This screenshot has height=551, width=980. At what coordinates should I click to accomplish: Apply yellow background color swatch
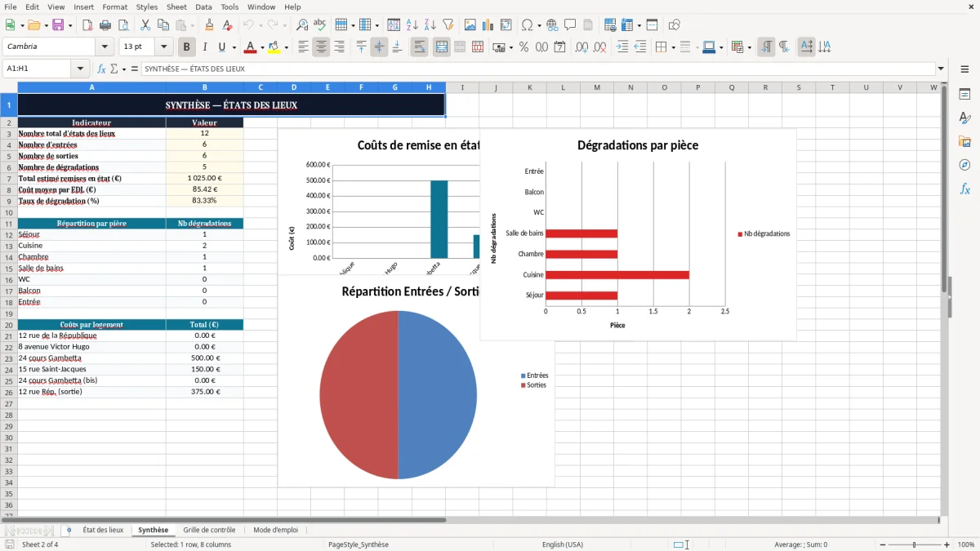[x=274, y=47]
